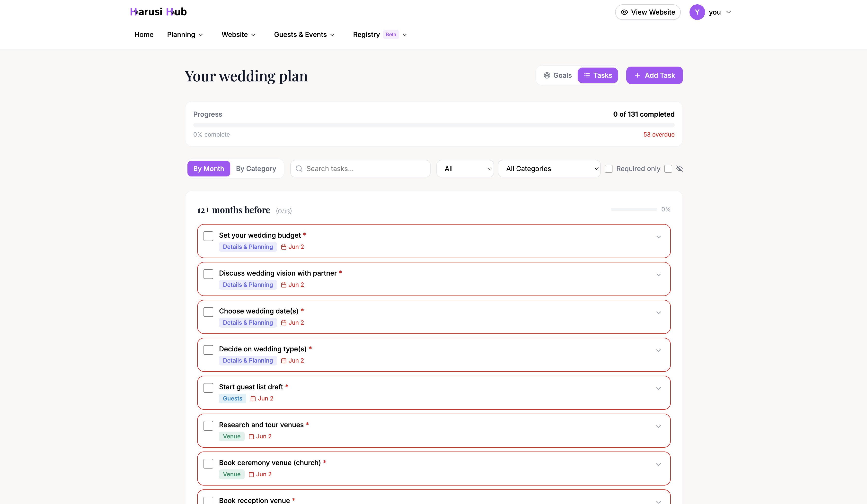
Task: Click the eye icon on View Website button
Action: pyautogui.click(x=624, y=12)
